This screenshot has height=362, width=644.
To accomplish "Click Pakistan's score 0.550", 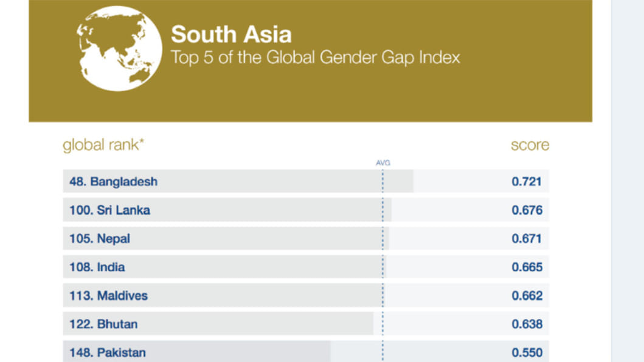I will click(527, 353).
